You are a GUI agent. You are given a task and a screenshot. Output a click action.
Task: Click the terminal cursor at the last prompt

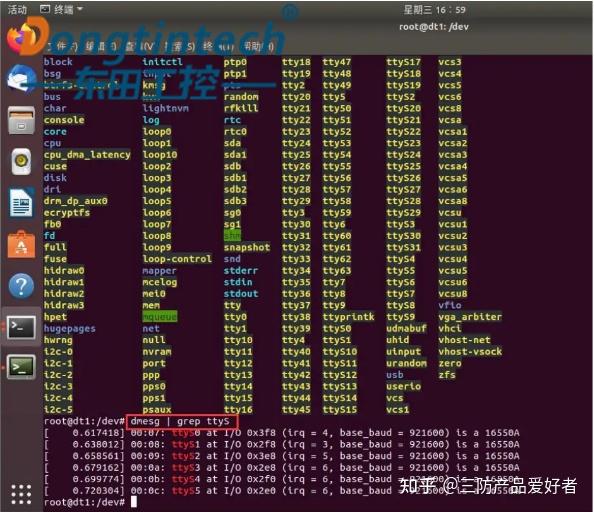tap(133, 502)
